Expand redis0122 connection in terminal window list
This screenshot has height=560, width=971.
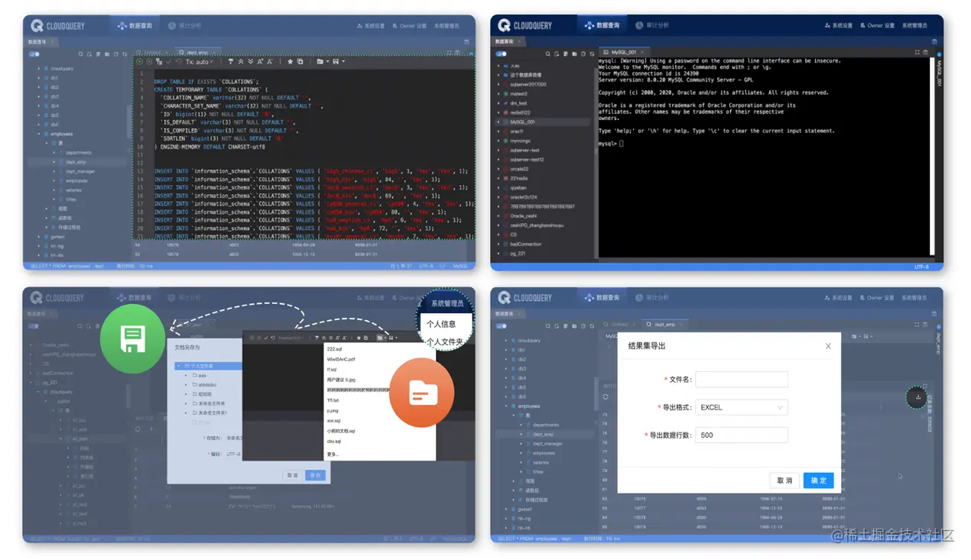(x=498, y=112)
